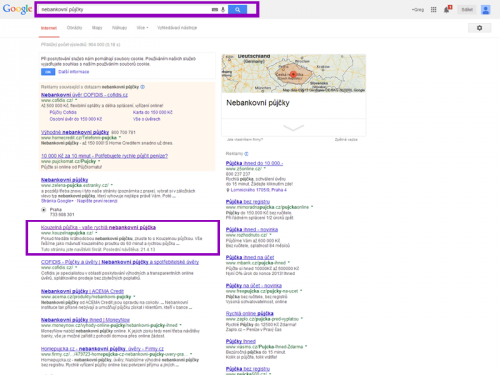The width and height of the screenshot is (500, 375).
Task: Open 'Stránka Google+' link
Action: [x=57, y=201]
